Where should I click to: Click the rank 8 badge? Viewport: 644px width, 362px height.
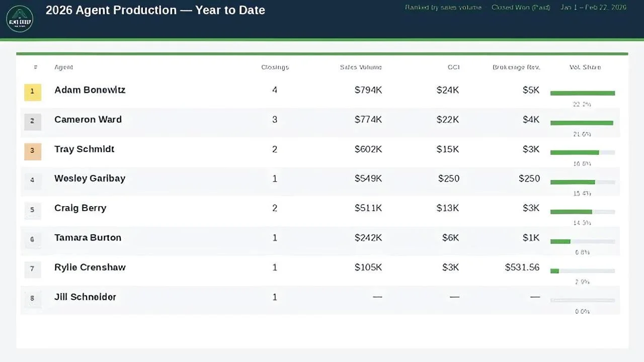click(33, 299)
